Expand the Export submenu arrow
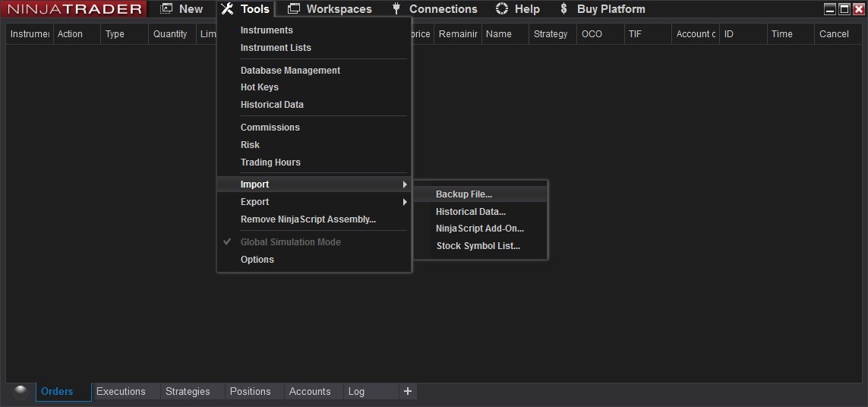 tap(405, 202)
